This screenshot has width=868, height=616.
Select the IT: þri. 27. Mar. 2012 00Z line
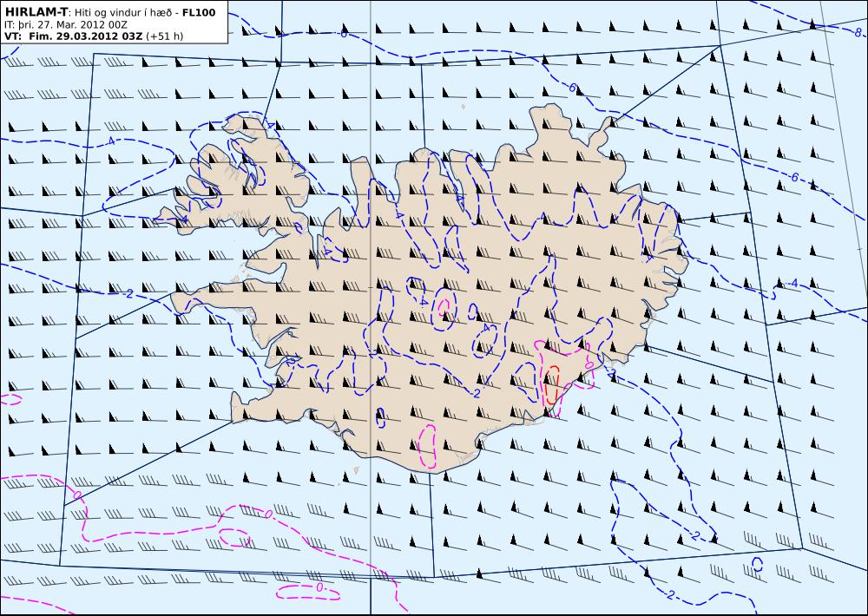[x=67, y=24]
